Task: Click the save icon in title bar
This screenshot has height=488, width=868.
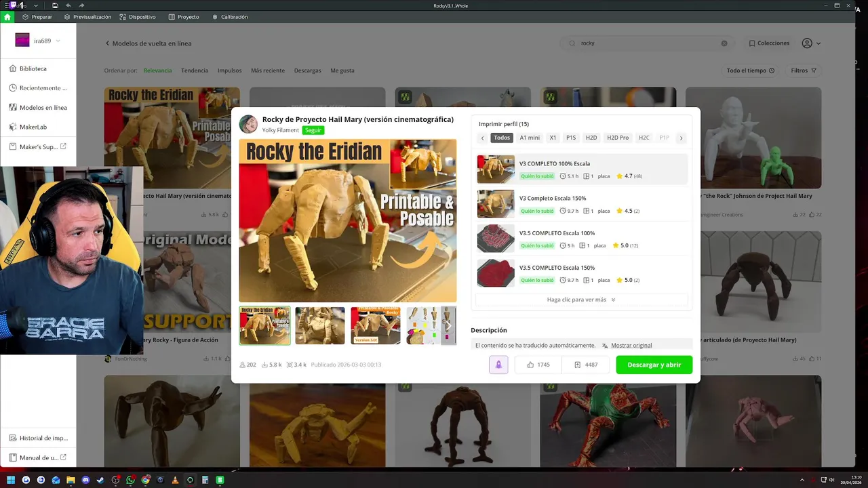Action: [55, 5]
